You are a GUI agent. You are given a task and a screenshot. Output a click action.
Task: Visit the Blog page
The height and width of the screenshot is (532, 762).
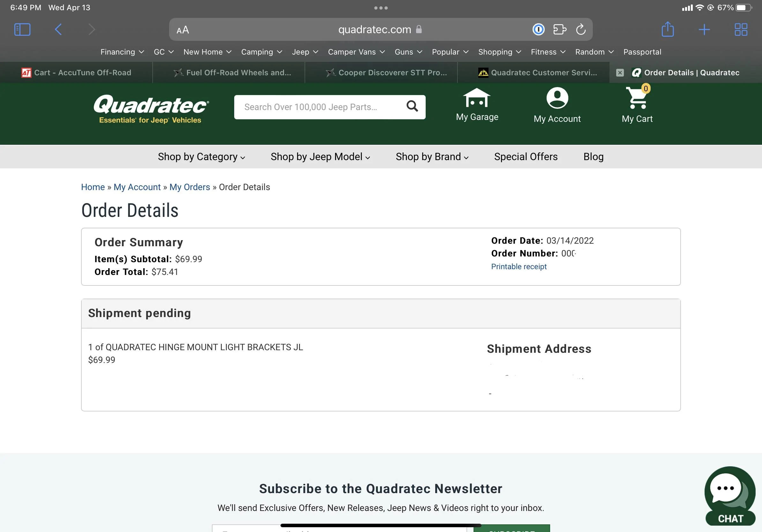click(594, 157)
